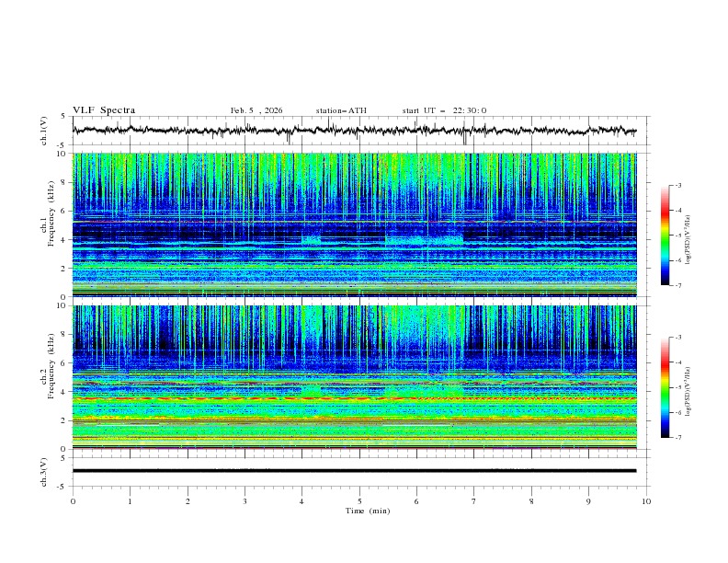Click the ch.2 spectrogram panel
This screenshot has width=728, height=563.
354,377
